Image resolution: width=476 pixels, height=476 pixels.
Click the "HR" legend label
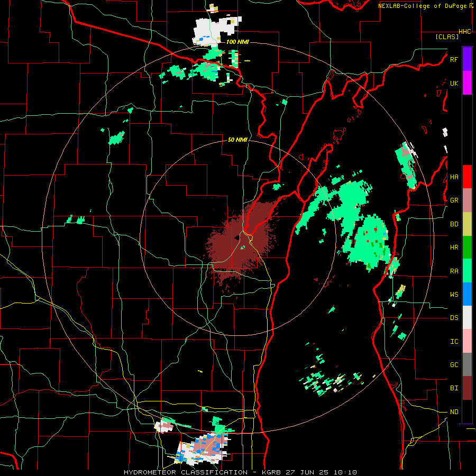[454, 248]
